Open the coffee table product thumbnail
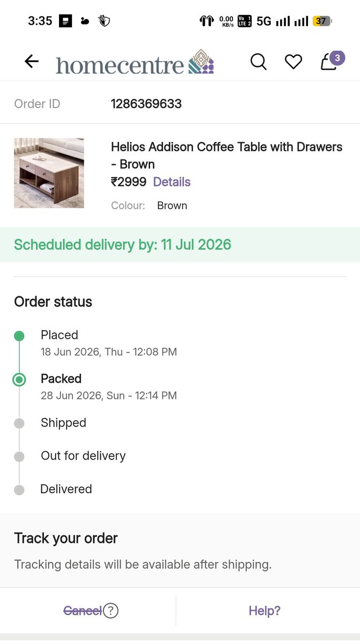This screenshot has width=360, height=644. [x=49, y=173]
